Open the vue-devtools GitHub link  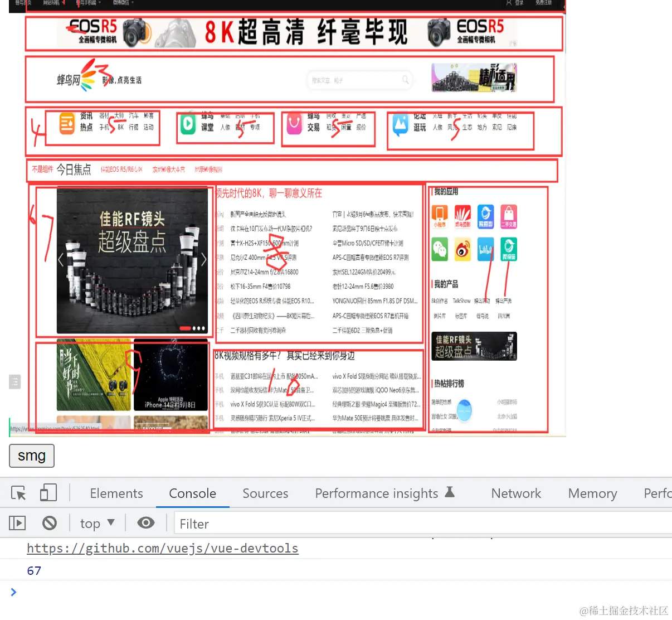click(x=163, y=548)
